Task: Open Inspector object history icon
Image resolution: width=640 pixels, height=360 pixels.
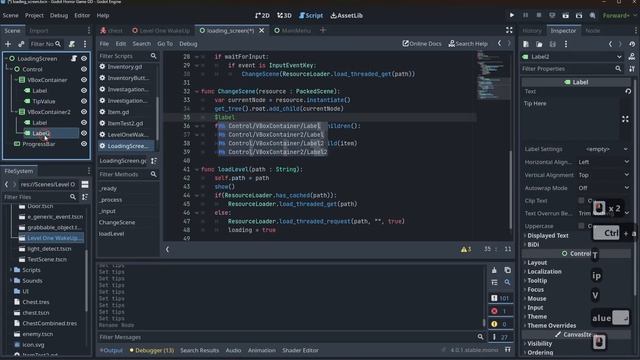Action: click(x=632, y=44)
